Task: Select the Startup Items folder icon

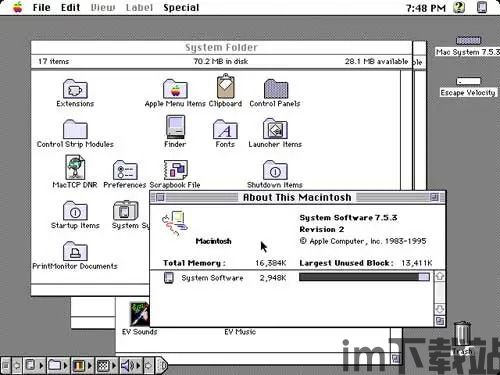Action: coord(75,210)
